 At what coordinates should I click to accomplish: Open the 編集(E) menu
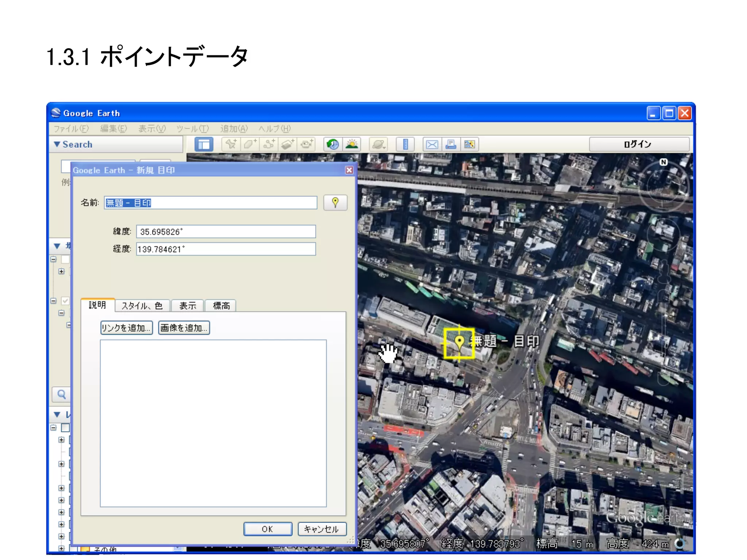point(113,129)
